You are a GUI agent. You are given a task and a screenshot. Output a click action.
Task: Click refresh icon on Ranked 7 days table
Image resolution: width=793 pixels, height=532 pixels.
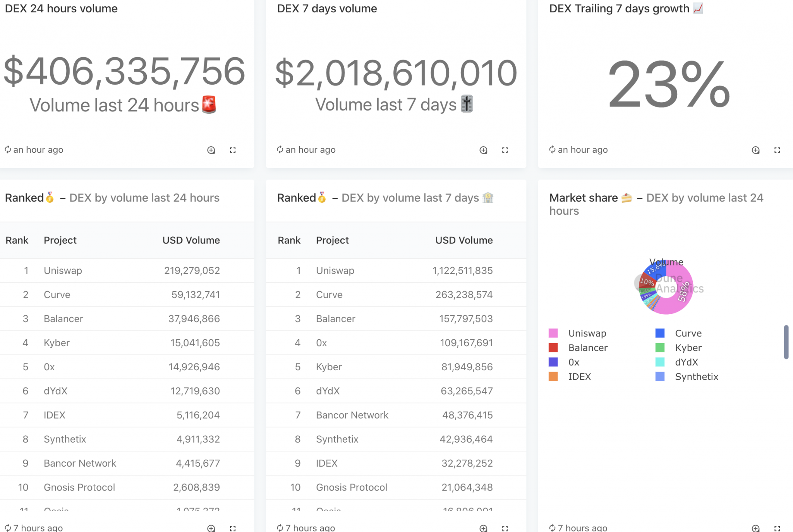280,528
